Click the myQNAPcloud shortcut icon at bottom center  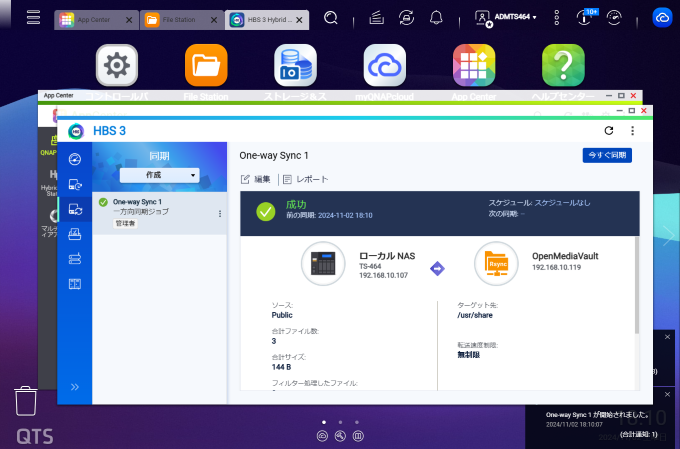tap(322, 436)
